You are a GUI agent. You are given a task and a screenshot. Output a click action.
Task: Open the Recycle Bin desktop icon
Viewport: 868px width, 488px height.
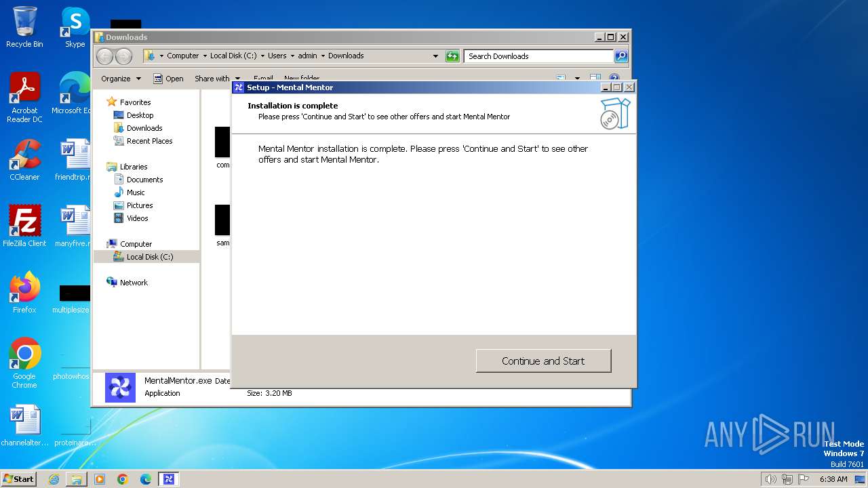click(x=24, y=27)
